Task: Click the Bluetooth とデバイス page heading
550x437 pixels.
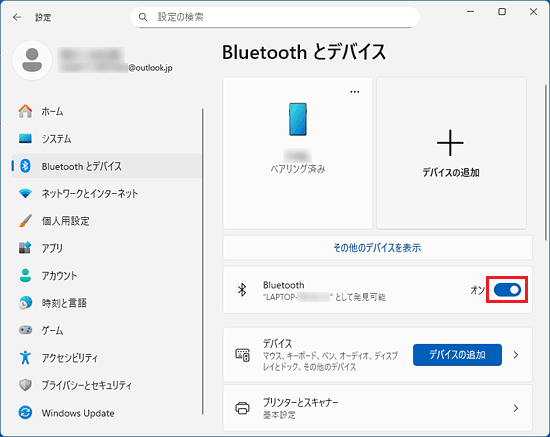Action: (x=304, y=52)
